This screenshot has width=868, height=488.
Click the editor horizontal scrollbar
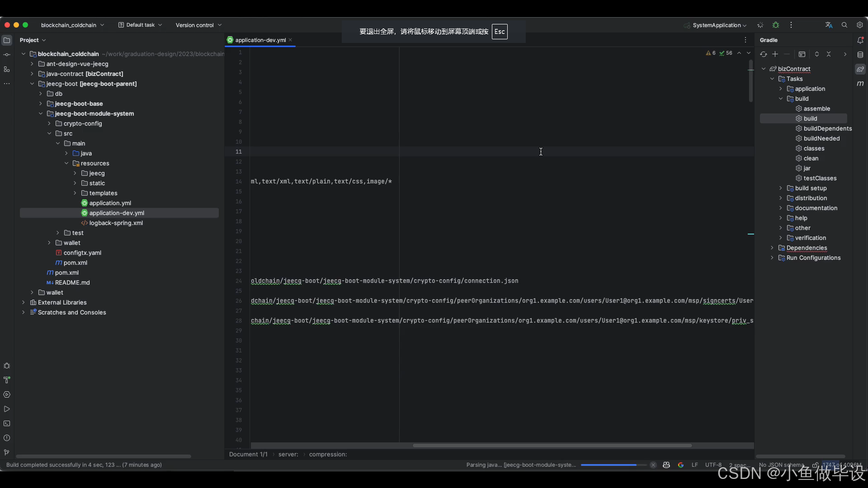click(552, 446)
